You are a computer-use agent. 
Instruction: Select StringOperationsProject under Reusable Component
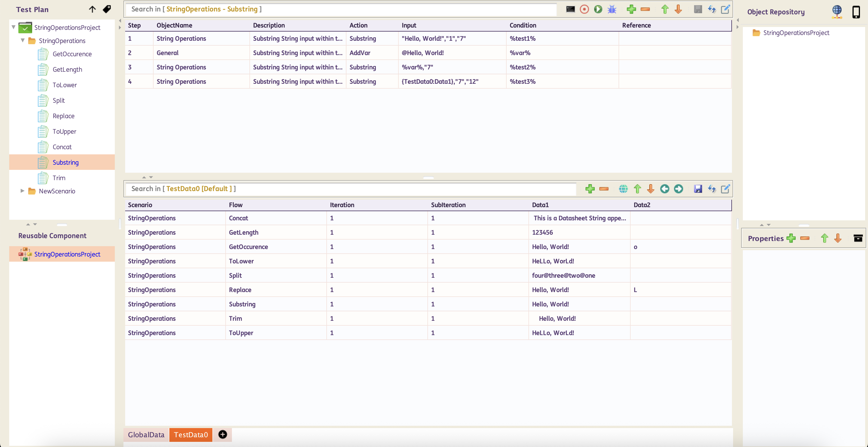67,254
